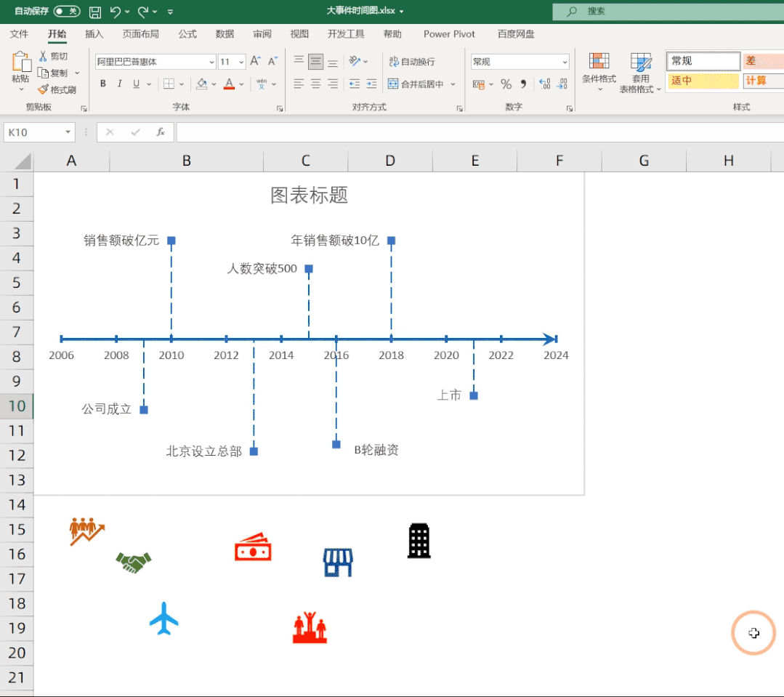Switch to the 插入 ribbon tab
Screen dimensions: 784x697
pos(94,34)
